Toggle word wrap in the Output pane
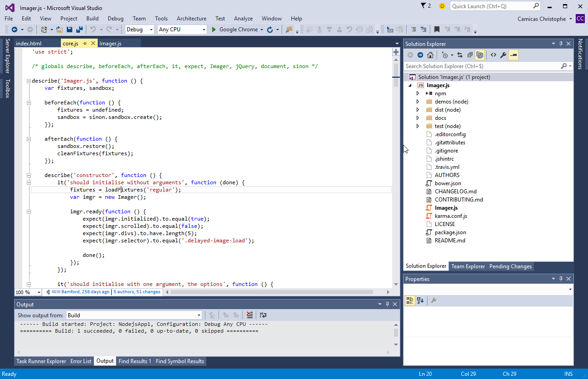Image resolution: width=588 pixels, height=379 pixels. 263,315
